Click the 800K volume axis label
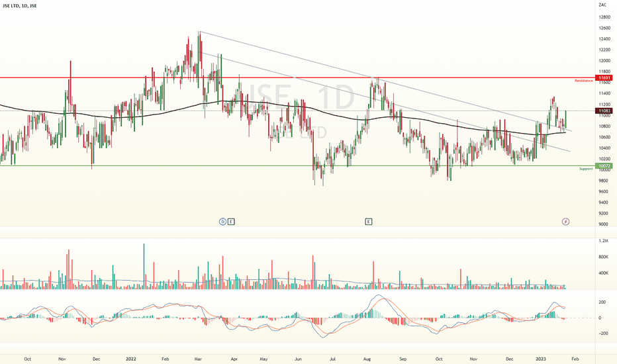This screenshot has width=617, height=364. [603, 257]
